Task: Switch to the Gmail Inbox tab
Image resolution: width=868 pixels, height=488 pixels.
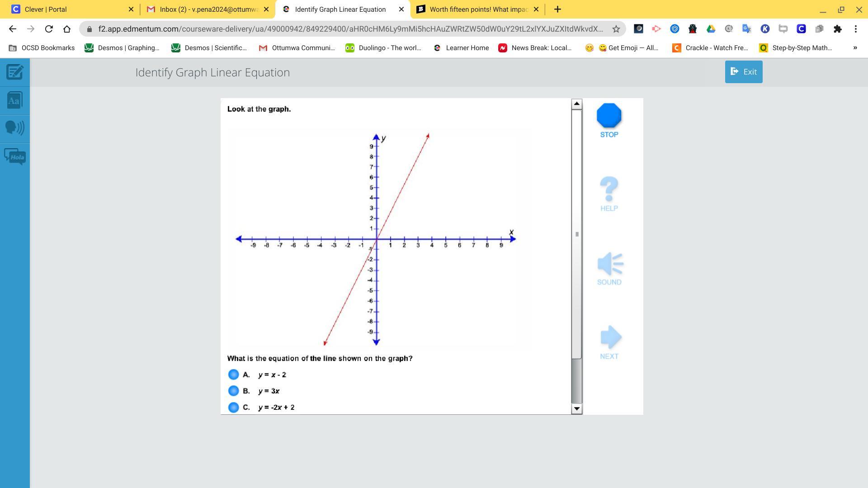Action: point(203,9)
